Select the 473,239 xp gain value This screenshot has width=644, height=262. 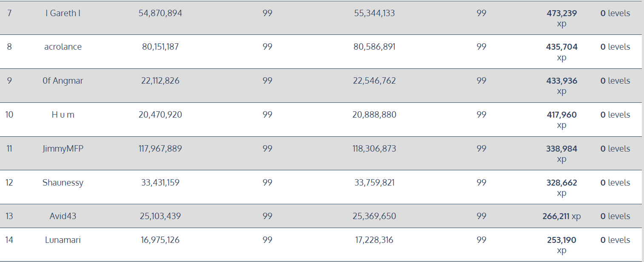pos(561,18)
